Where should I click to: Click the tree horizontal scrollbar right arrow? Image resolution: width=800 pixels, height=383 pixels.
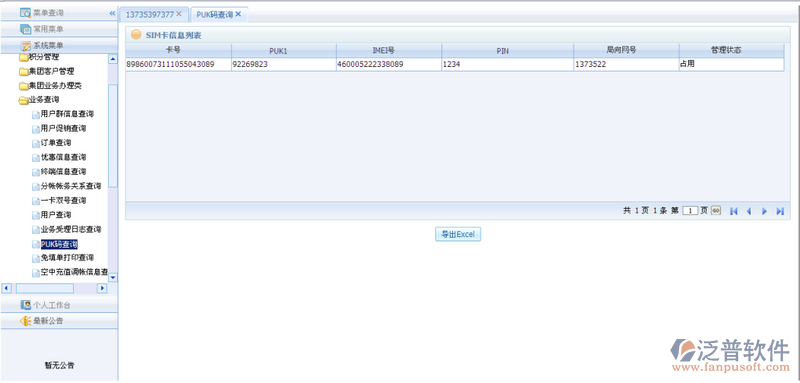pos(102,288)
